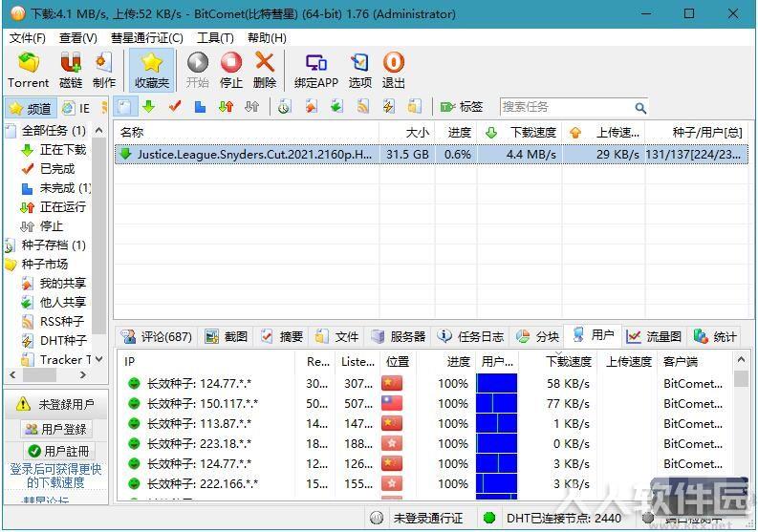This screenshot has height=532, width=758.
Task: Open the 帮助(H) menu
Action: pos(267,37)
